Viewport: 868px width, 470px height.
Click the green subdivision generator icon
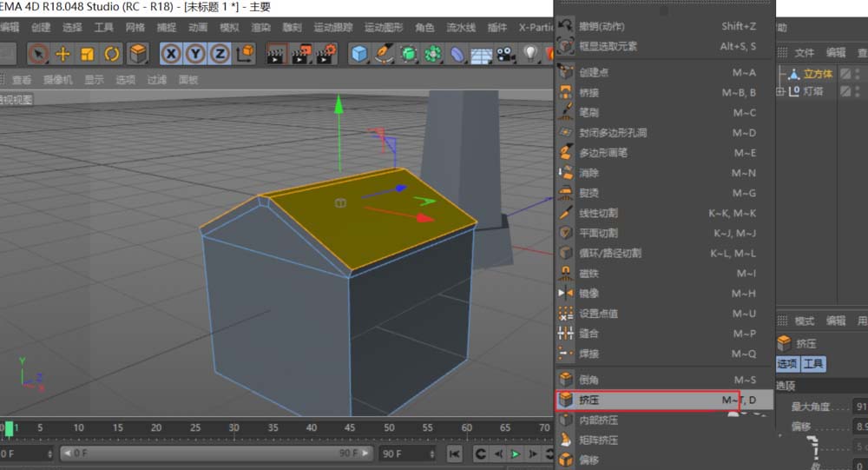pyautogui.click(x=409, y=54)
